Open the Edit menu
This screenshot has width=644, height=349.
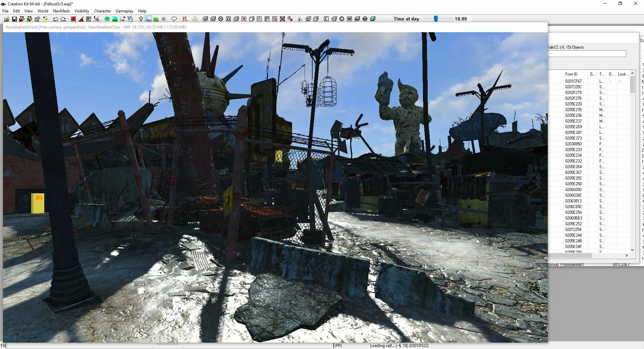(x=16, y=11)
